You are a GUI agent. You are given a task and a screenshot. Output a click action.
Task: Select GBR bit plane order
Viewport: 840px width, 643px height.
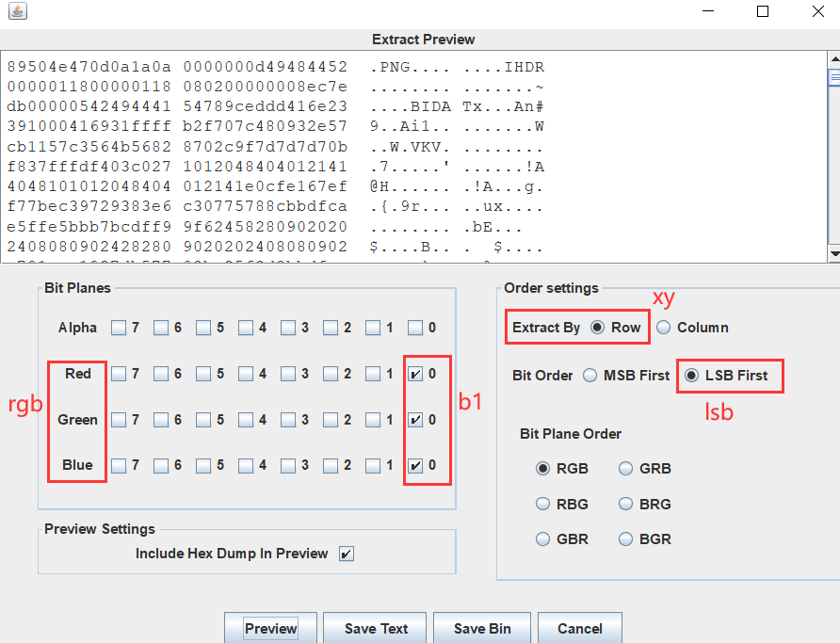click(542, 539)
